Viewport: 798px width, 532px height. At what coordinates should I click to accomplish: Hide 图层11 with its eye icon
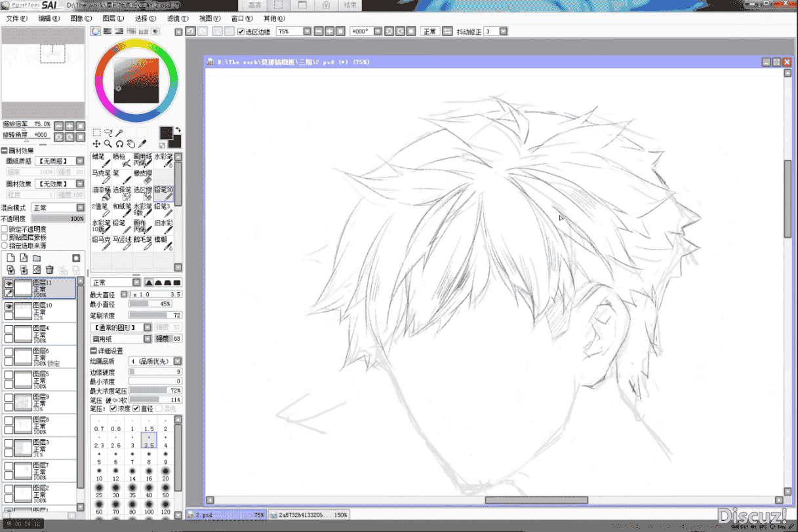(9, 284)
